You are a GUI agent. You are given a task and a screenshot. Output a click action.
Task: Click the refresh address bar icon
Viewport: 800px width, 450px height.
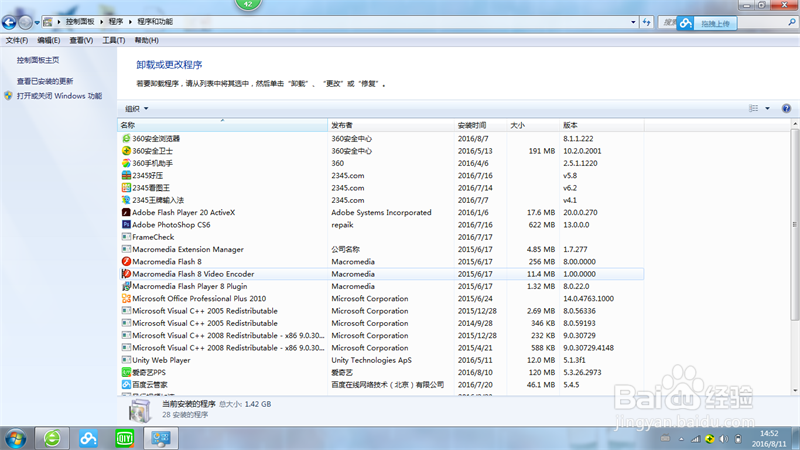[x=646, y=22]
